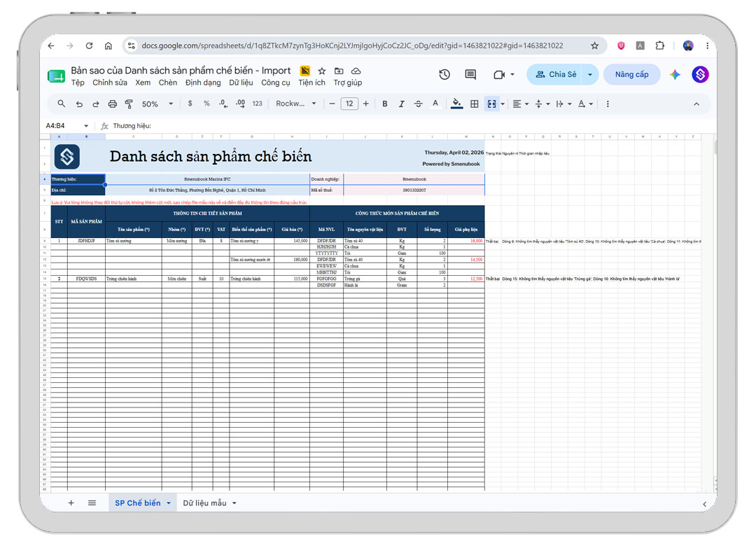This screenshot has width=756, height=546.
Task: Toggle bold formatting
Action: [385, 104]
